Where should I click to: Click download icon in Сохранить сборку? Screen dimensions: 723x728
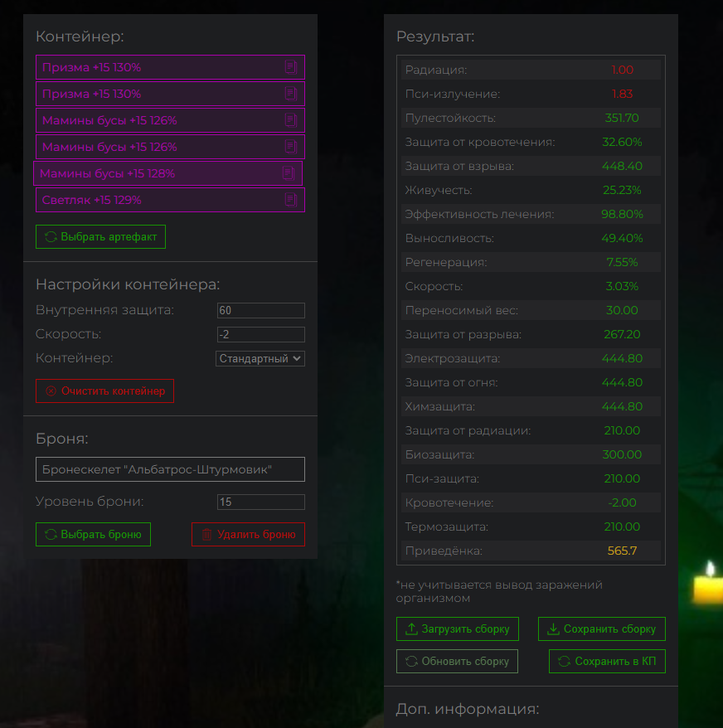coord(553,629)
